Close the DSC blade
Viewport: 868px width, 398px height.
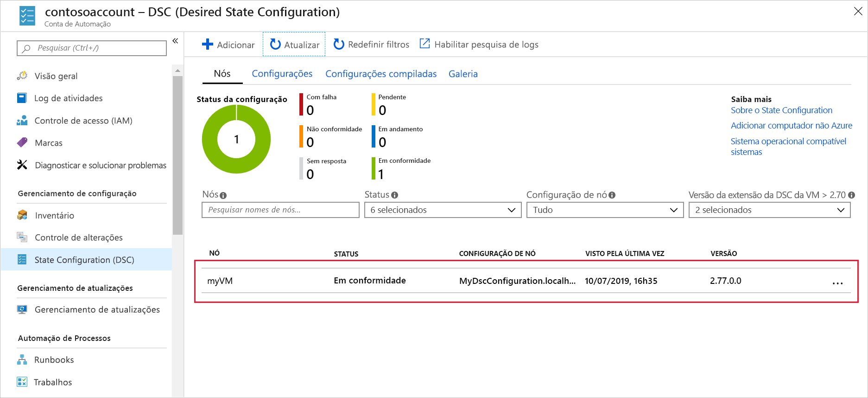click(x=858, y=11)
